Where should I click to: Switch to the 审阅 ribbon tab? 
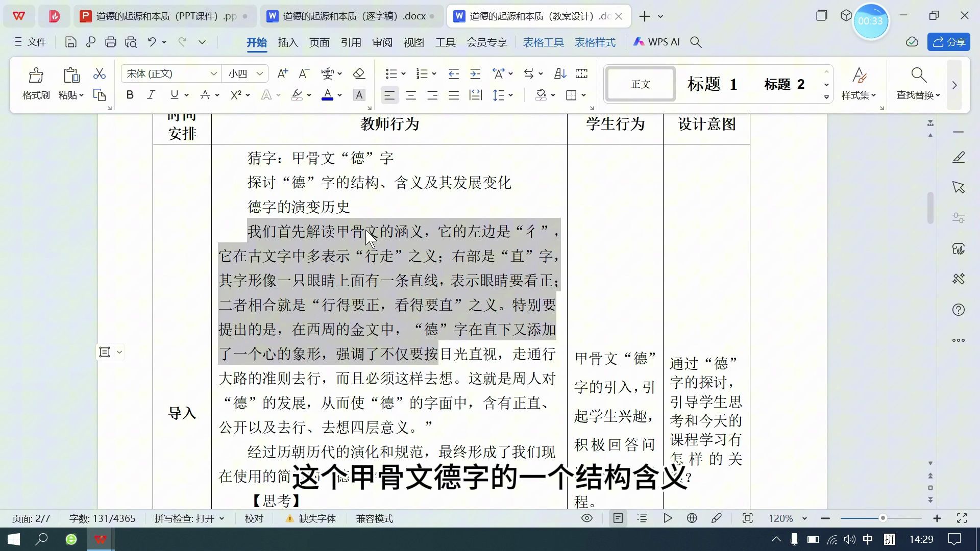pyautogui.click(x=382, y=42)
